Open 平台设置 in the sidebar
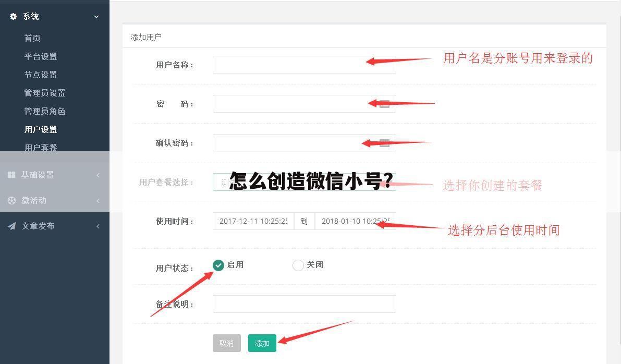Screen dimensions: 621x364 [x=41, y=56]
